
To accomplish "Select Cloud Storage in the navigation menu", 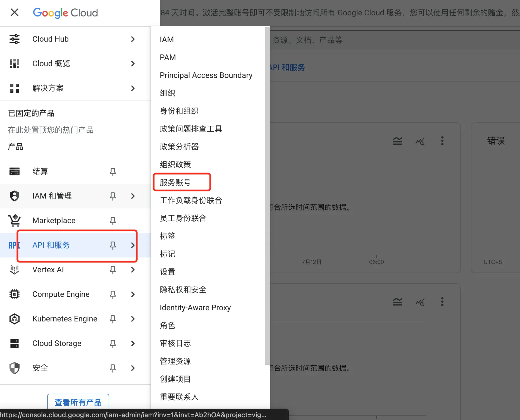I will click(x=57, y=343).
